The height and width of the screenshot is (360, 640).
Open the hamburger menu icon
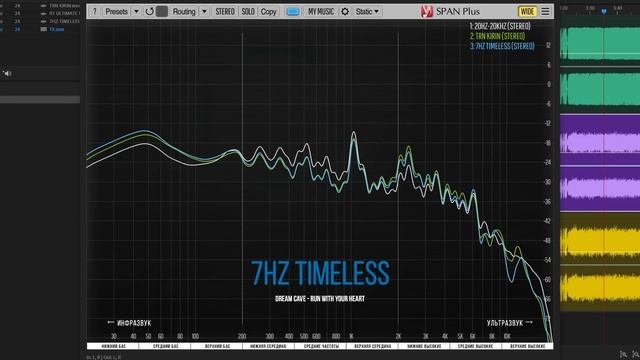coord(545,11)
